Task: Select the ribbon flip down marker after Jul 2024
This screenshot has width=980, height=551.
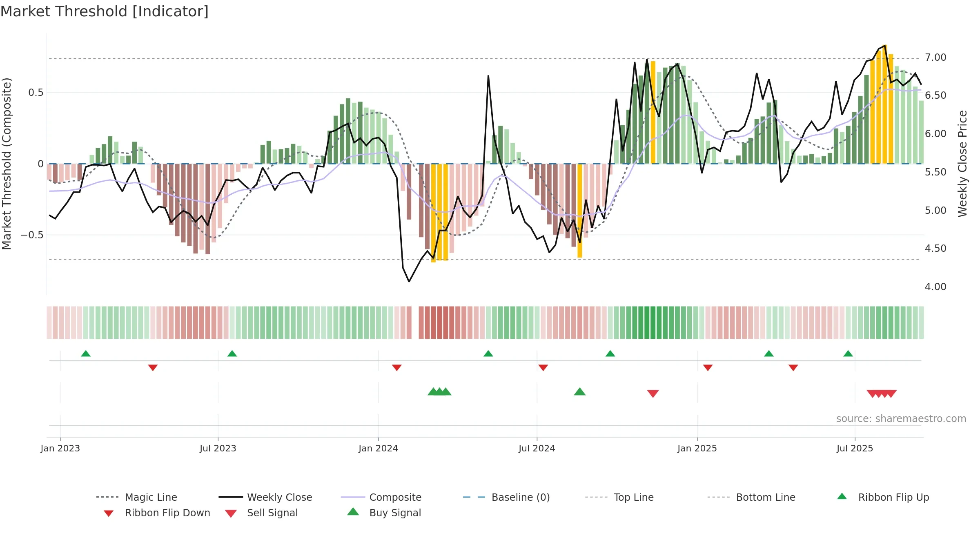Action: (x=543, y=368)
